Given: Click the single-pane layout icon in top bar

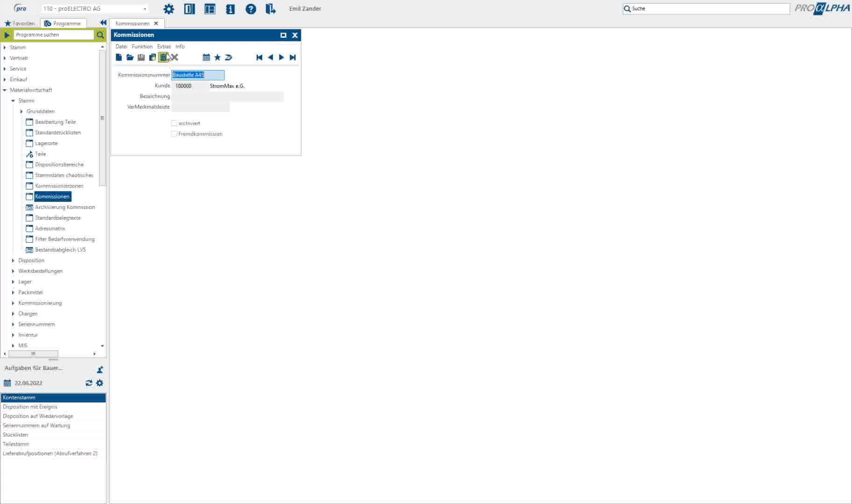Looking at the screenshot, I should click(x=189, y=9).
